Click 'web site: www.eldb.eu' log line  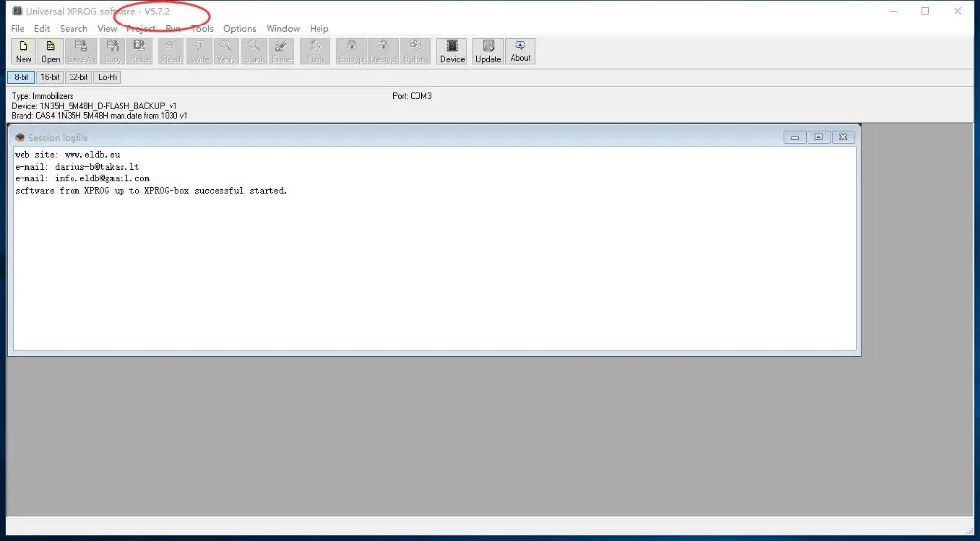[68, 154]
